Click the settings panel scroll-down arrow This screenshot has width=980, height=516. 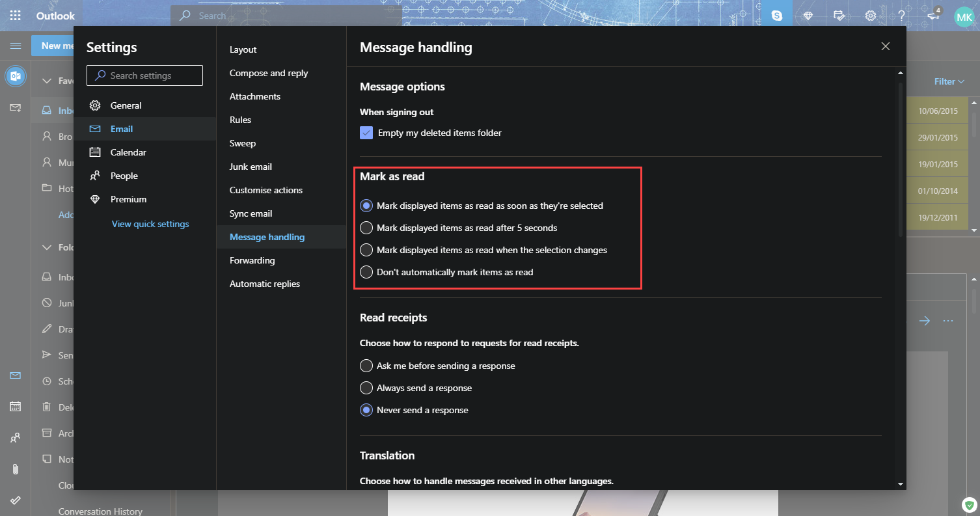pos(901,483)
